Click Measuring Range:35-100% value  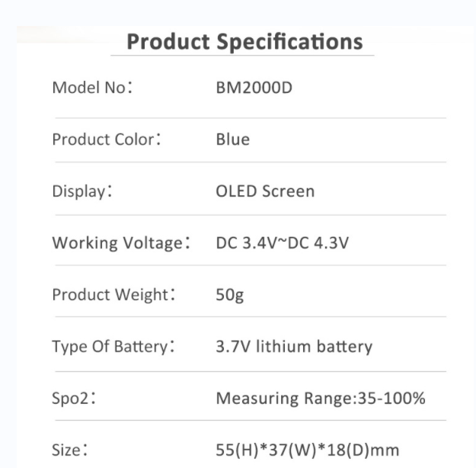[x=321, y=398]
